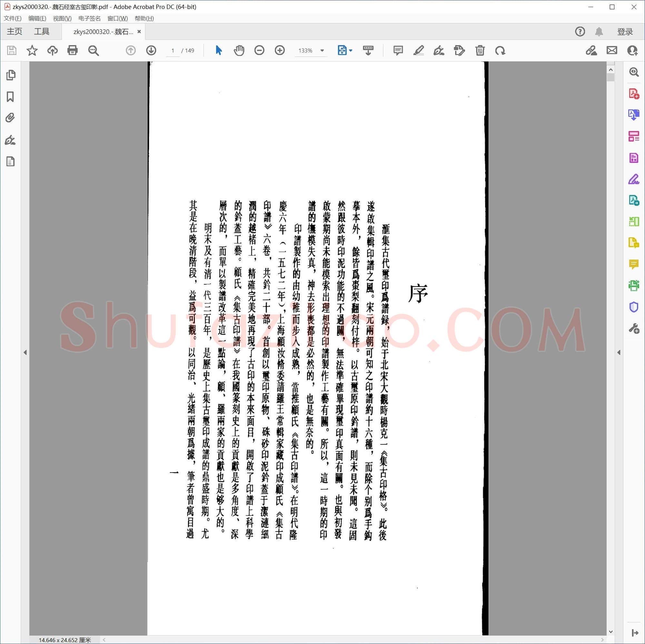Click the page number input field
This screenshot has width=645, height=644.
(x=173, y=50)
